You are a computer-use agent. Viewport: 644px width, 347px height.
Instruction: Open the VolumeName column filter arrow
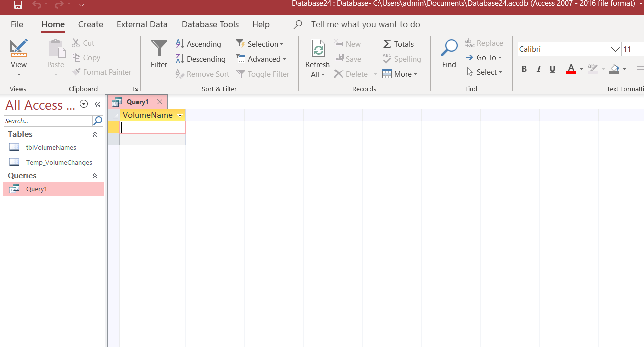(180, 116)
